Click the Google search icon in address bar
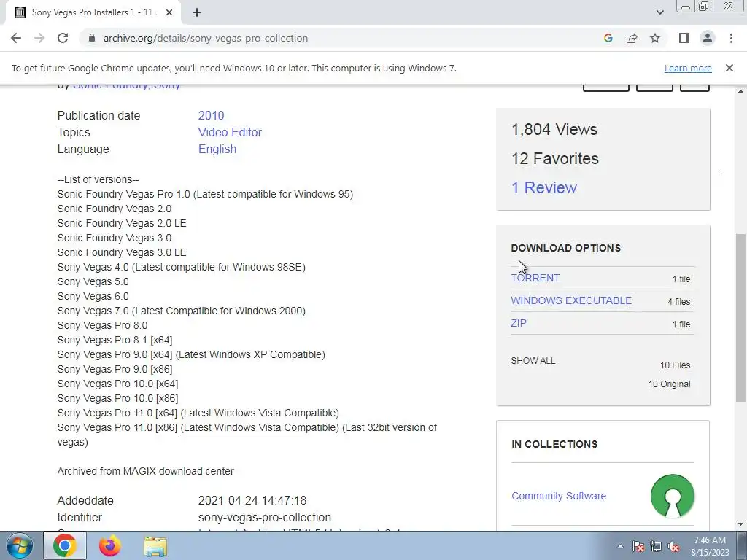The image size is (747, 560). (x=608, y=38)
